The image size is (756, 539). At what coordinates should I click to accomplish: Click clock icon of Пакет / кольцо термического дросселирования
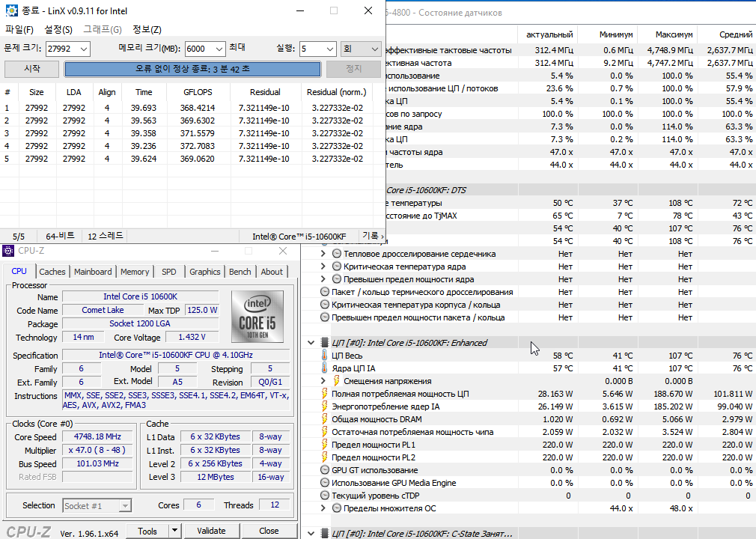(325, 292)
